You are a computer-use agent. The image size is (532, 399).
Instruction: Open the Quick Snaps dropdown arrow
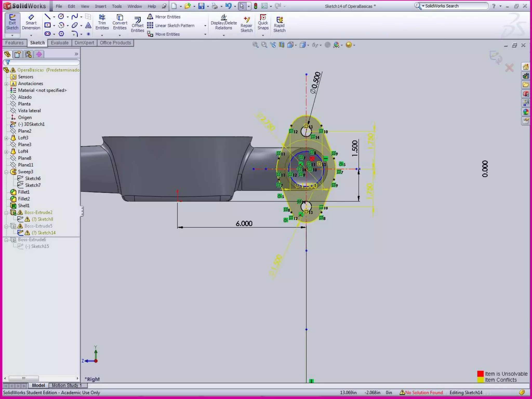click(x=263, y=35)
